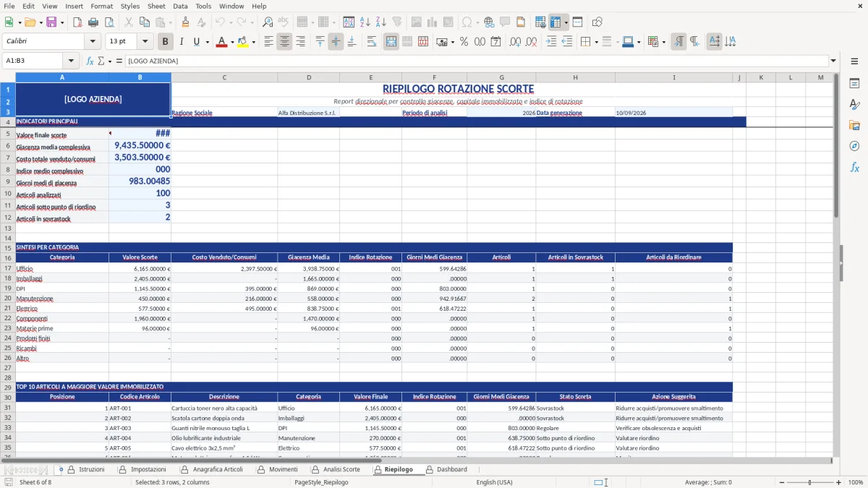The width and height of the screenshot is (868, 488).
Task: Click Sort descending icon
Action: (x=380, y=22)
